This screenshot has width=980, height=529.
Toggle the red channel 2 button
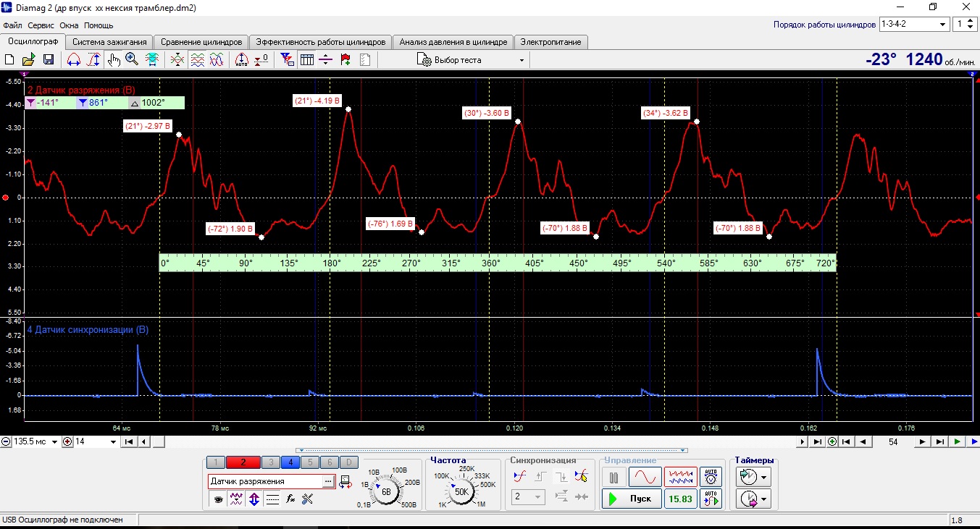point(243,462)
